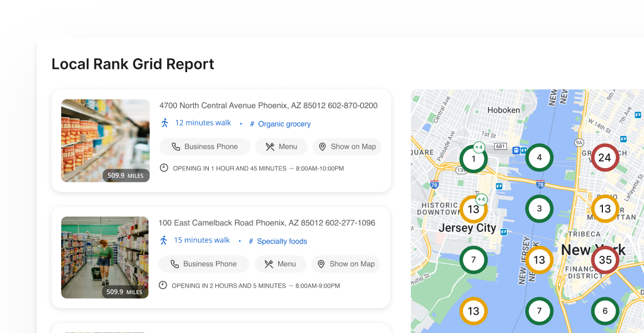Open the shopper in aisle photo thumbnail
Screen dimensions: 644x333
(x=105, y=258)
